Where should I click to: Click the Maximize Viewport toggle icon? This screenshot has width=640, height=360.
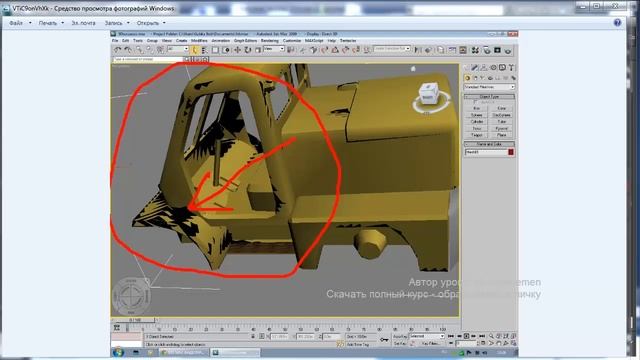pos(513,343)
